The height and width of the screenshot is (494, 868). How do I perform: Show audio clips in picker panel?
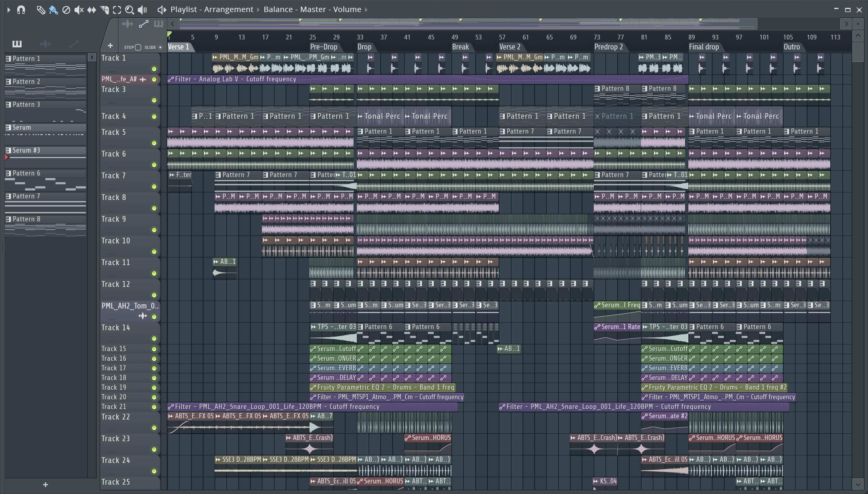pyautogui.click(x=45, y=43)
